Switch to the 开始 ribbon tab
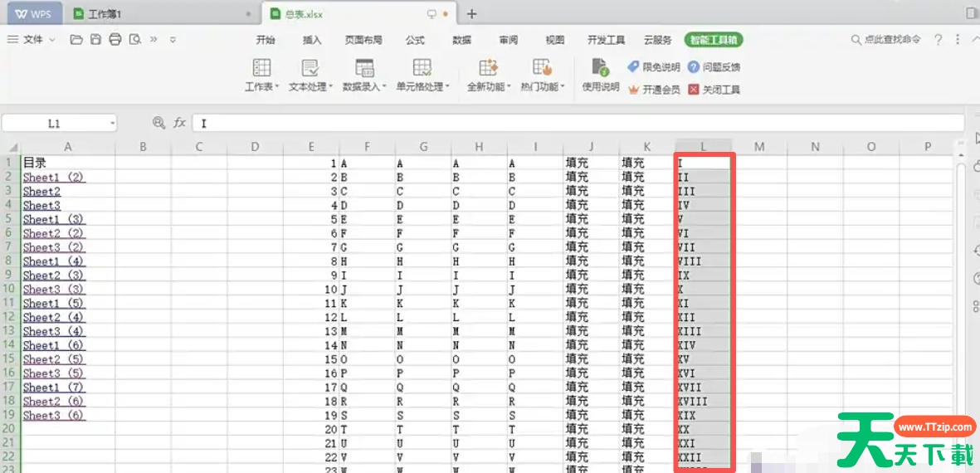This screenshot has width=980, height=473. [265, 39]
